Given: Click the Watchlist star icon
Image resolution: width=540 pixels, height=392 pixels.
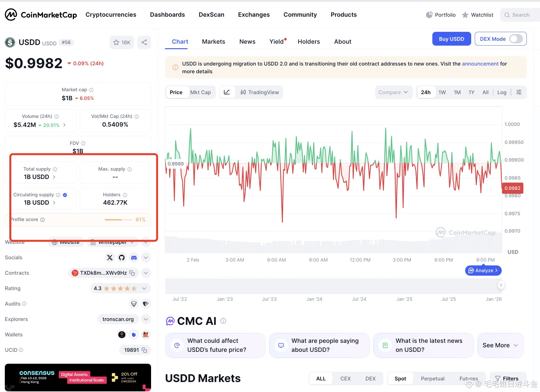Looking at the screenshot, I should [x=465, y=15].
